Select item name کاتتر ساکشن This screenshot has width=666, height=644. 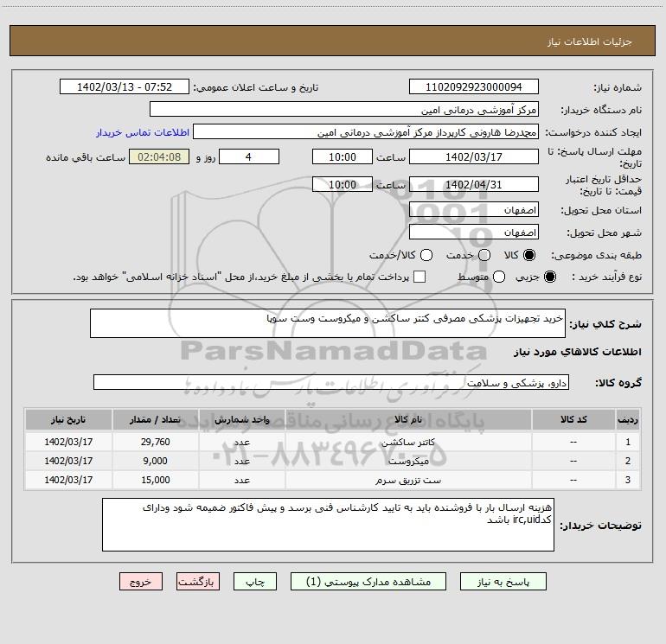[x=407, y=443]
